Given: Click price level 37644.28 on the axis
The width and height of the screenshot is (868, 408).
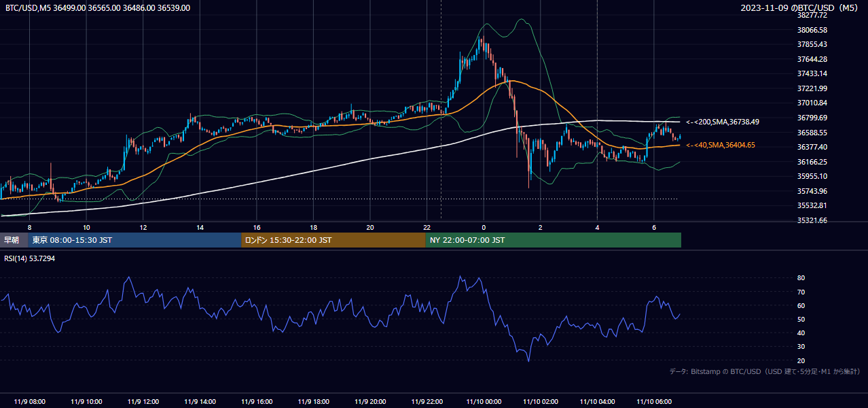Looking at the screenshot, I should point(812,59).
